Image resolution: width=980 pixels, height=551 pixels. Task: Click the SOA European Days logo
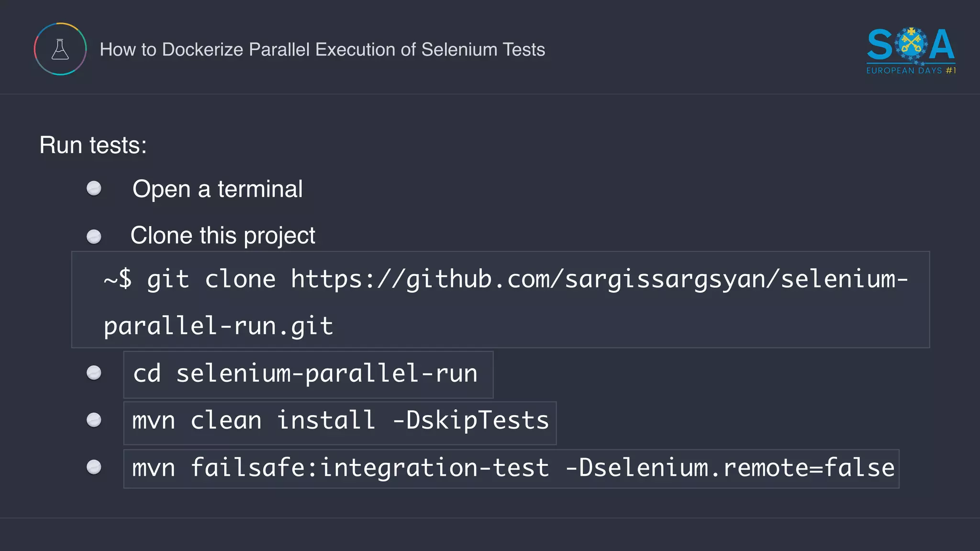click(911, 51)
